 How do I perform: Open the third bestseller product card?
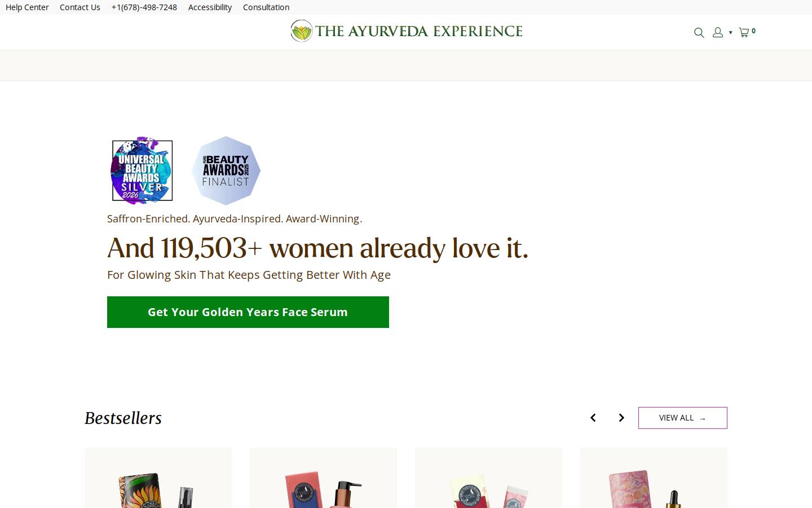[488, 478]
